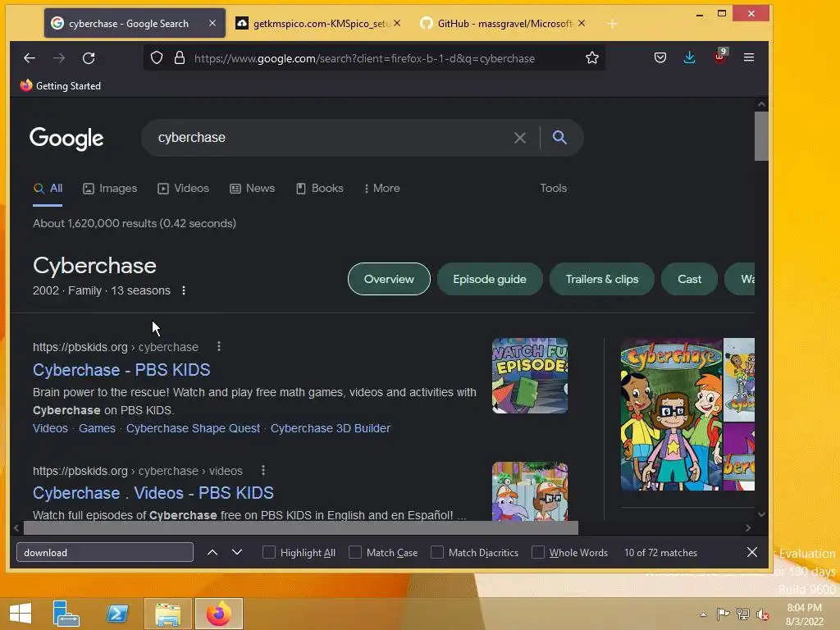This screenshot has height=630, width=840.
Task: Open the Cyberchase - PBS KIDS result
Action: [x=121, y=370]
